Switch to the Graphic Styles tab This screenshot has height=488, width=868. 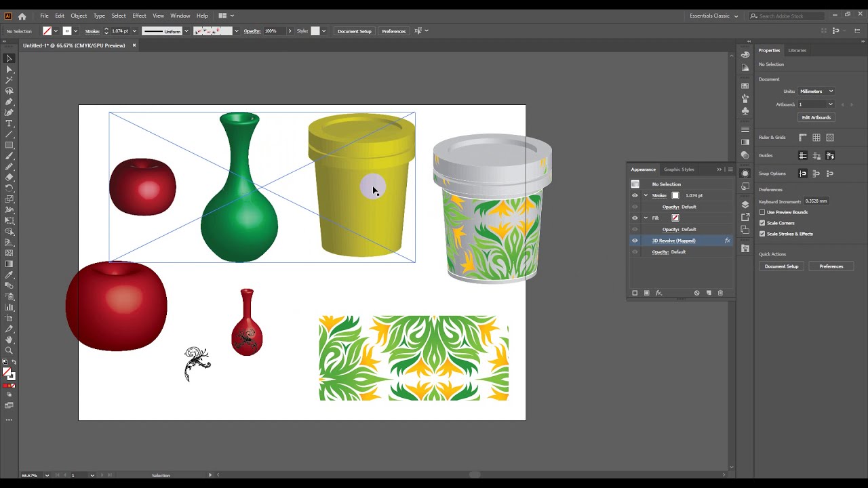pos(679,169)
